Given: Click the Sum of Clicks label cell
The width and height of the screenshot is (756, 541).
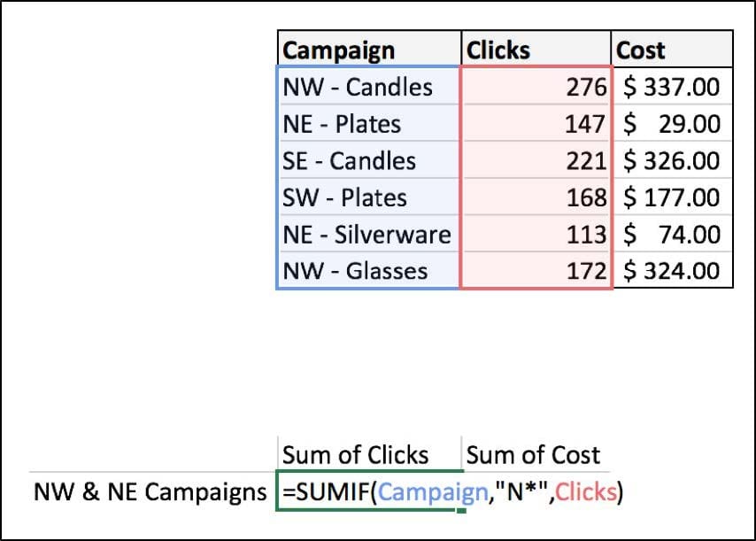Looking at the screenshot, I should click(369, 453).
